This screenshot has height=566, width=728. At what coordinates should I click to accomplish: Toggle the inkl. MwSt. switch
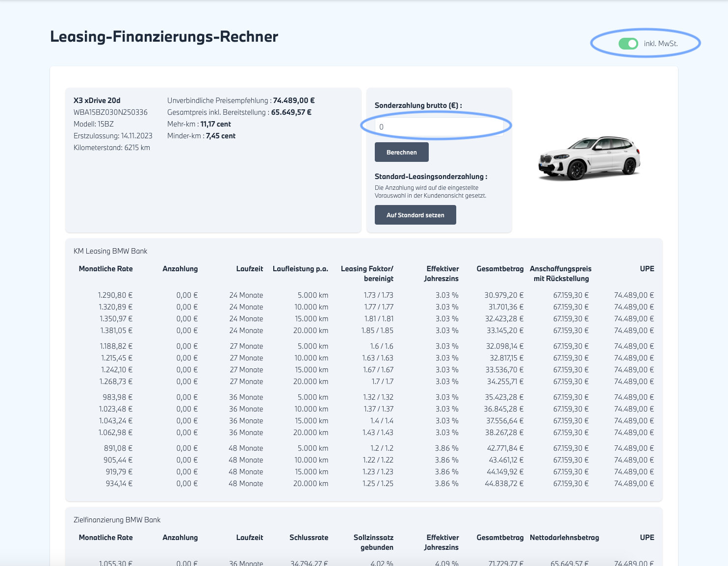[x=628, y=44]
